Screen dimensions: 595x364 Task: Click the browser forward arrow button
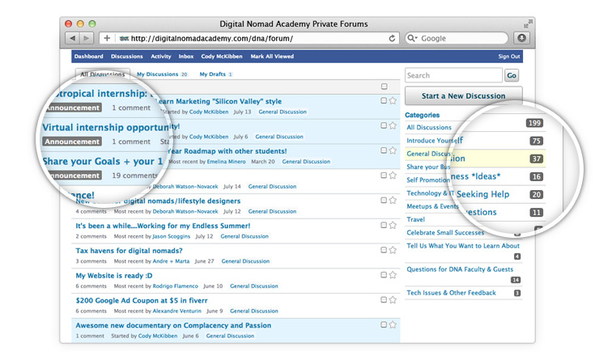pos(87,38)
